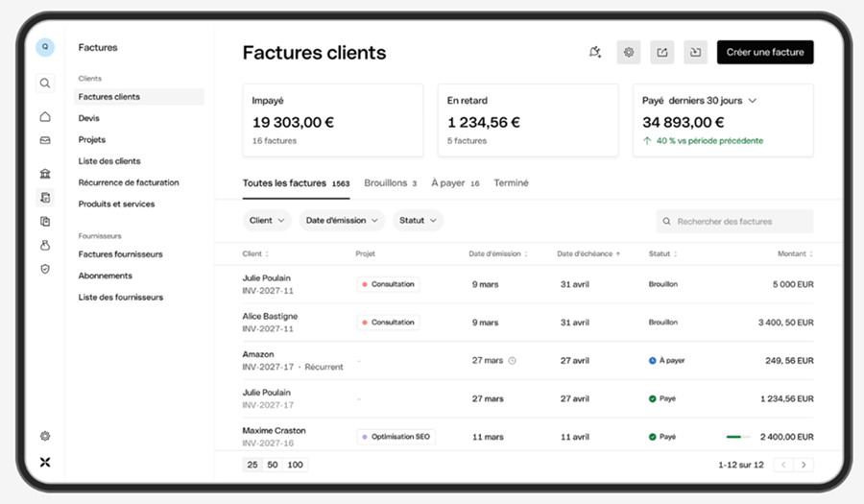Click the import download icon button
The image size is (864, 504).
tap(695, 53)
